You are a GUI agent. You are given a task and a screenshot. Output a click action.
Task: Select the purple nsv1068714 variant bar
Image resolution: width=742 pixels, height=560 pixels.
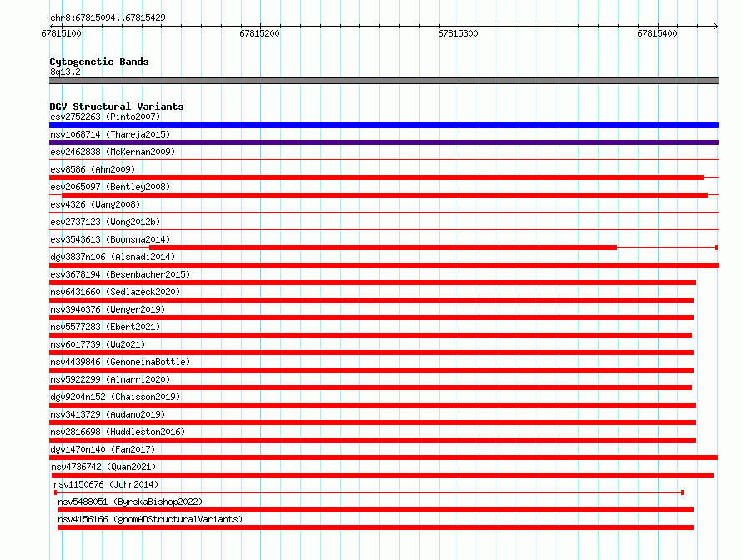tap(384, 142)
